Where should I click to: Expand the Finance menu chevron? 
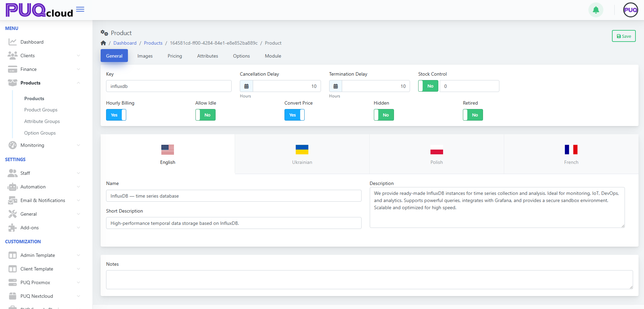tap(78, 69)
